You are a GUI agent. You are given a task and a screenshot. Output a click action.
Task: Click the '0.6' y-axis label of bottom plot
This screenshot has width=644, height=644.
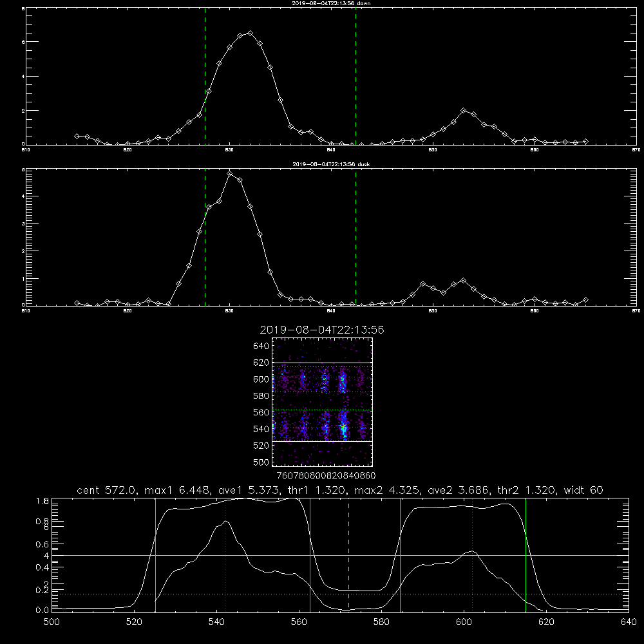tap(42, 544)
